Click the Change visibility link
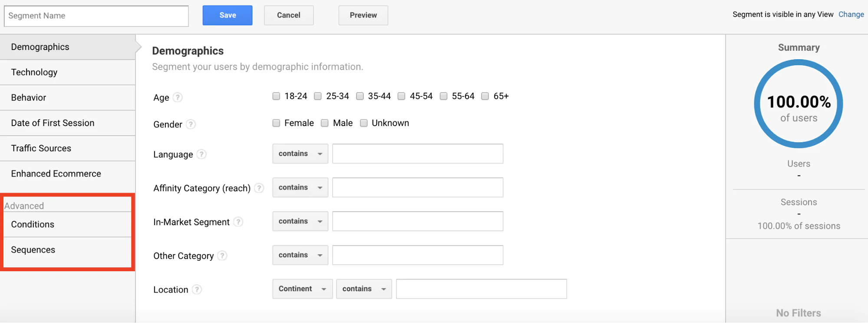The height and width of the screenshot is (323, 868). pos(851,14)
